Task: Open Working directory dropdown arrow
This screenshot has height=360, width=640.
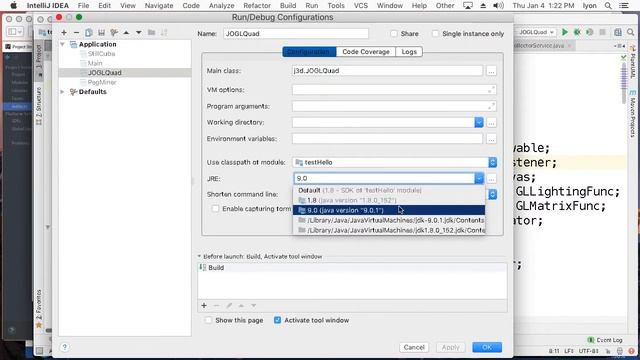Action: pos(479,122)
